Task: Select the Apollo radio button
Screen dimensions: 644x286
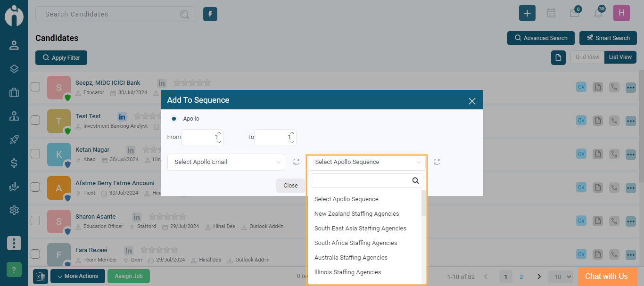Action: (174, 119)
